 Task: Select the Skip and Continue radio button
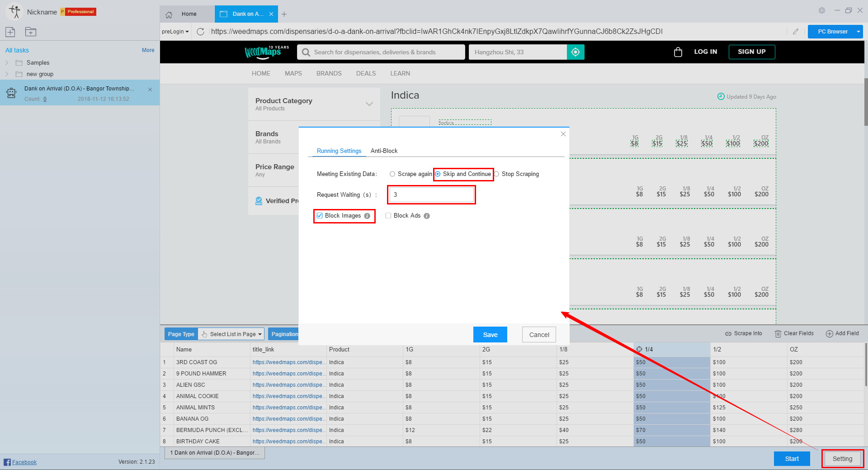coord(438,174)
